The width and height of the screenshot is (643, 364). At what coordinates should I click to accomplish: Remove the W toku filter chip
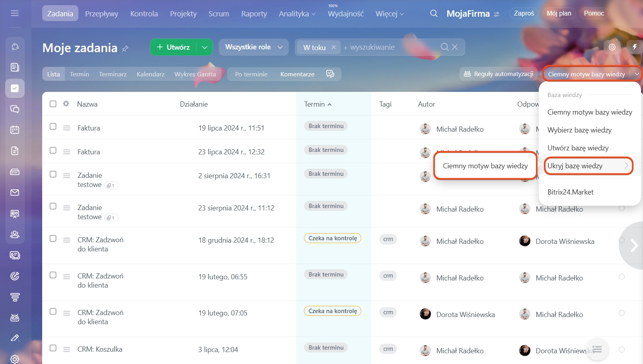[x=333, y=47]
